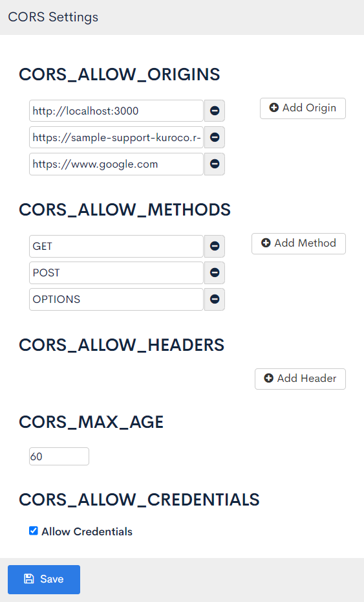Click into the POST method field
The height and width of the screenshot is (602, 364).
click(116, 273)
